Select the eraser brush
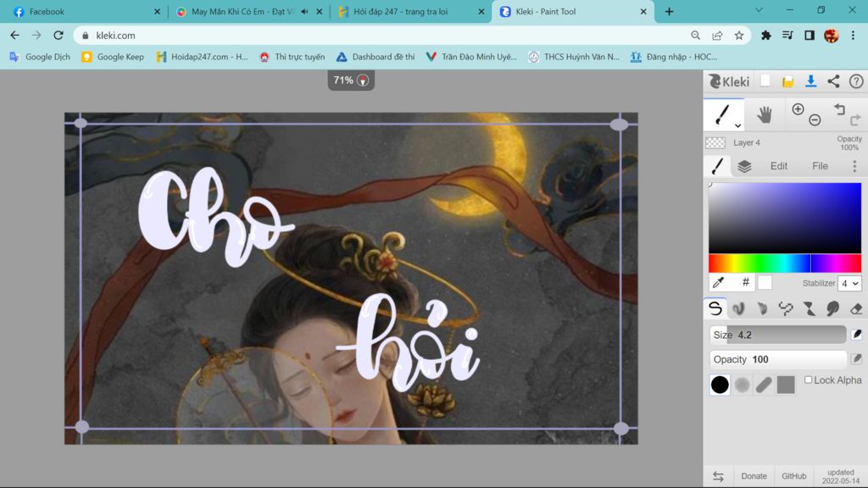 (x=856, y=308)
